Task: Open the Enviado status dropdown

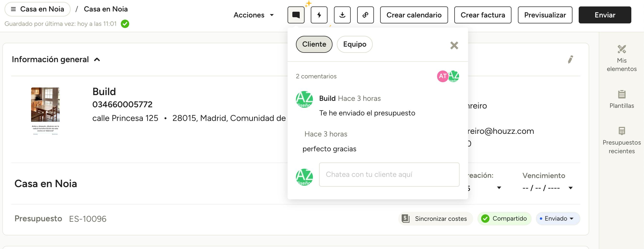Action: click(558, 218)
